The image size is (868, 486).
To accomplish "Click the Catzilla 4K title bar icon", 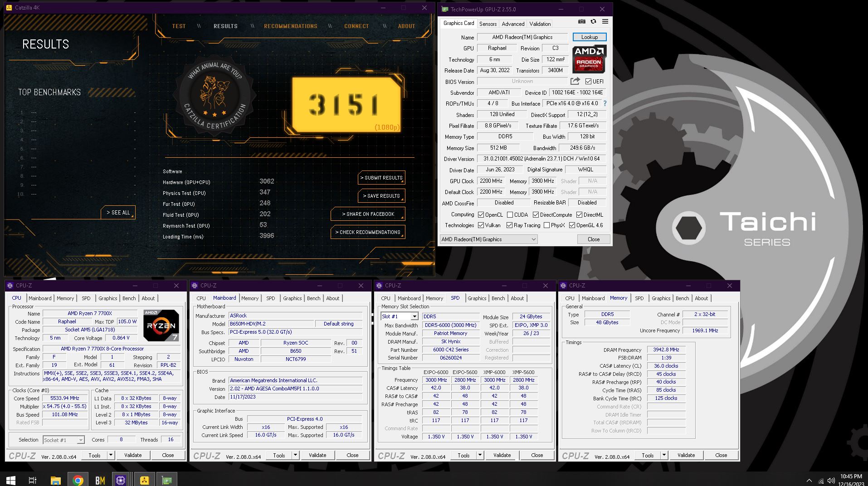I will coord(9,8).
